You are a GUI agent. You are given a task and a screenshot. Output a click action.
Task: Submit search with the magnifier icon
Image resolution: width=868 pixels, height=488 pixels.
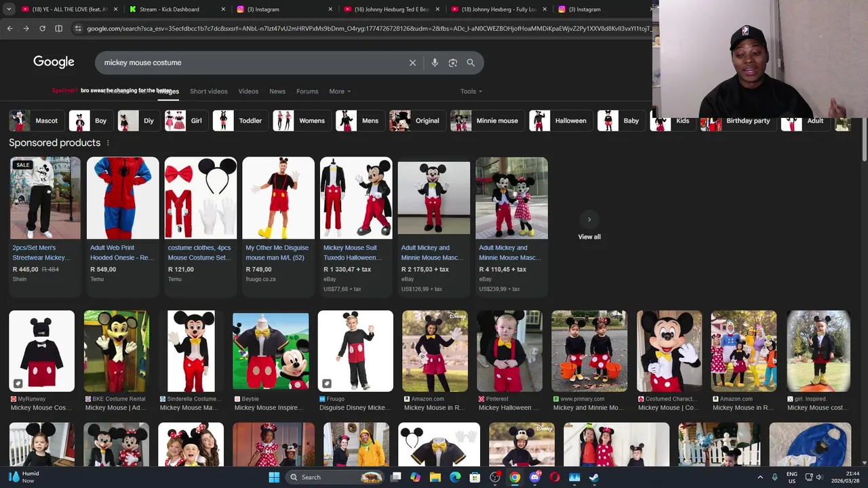471,62
